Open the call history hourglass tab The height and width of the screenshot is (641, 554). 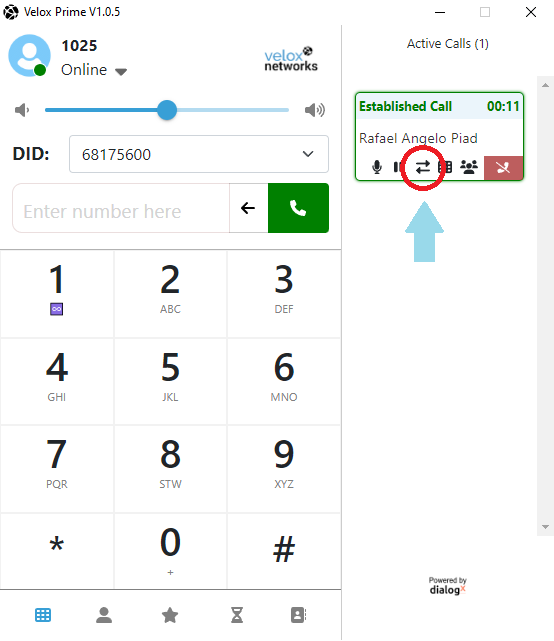point(237,615)
